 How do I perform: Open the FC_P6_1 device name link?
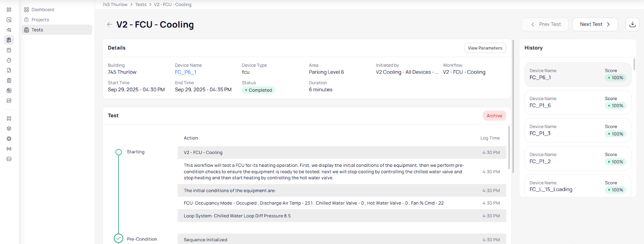(x=186, y=72)
